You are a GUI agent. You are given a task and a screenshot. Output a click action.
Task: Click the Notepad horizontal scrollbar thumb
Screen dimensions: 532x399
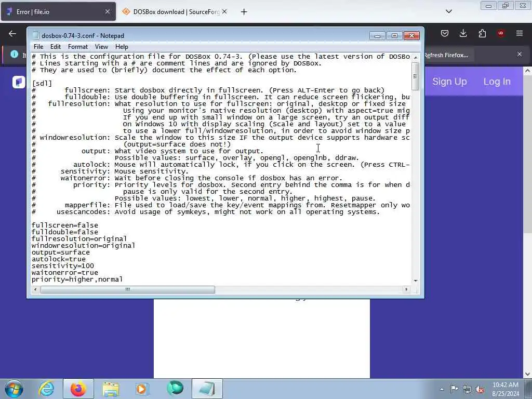pos(128,289)
